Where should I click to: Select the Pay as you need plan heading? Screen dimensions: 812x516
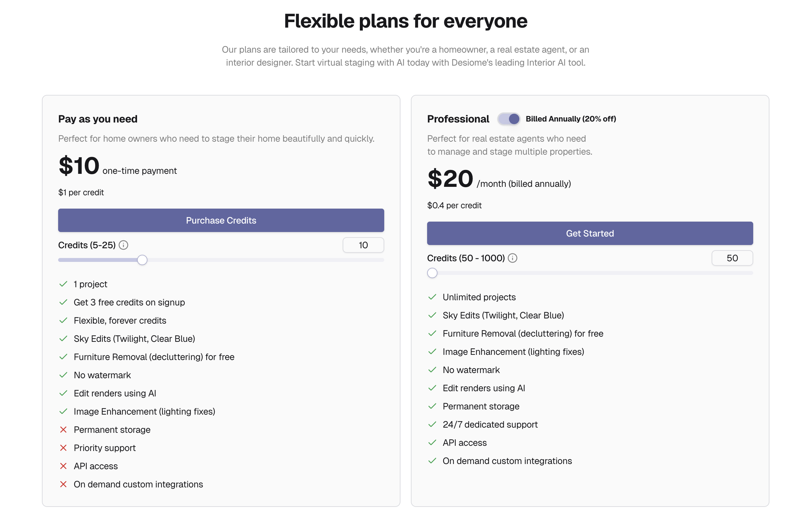click(x=98, y=119)
